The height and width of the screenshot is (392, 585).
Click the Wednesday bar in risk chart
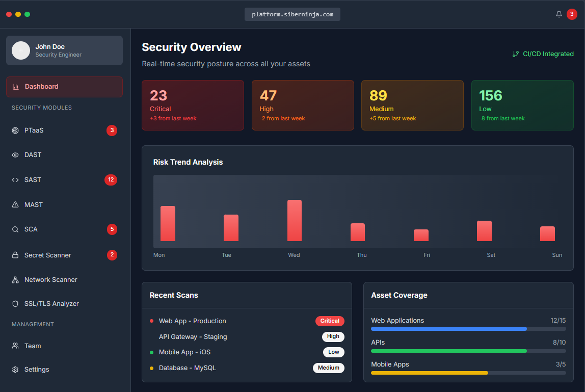coord(294,220)
